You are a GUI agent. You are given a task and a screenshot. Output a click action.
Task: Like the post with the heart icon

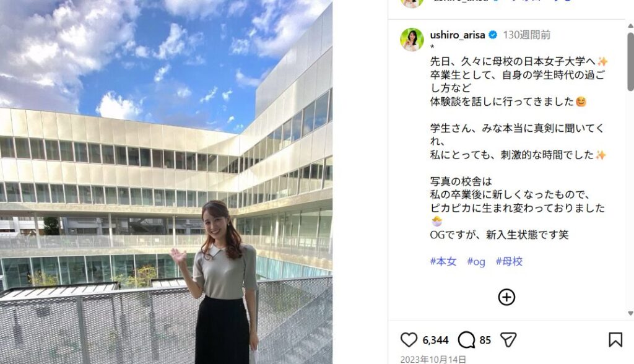pos(409,340)
